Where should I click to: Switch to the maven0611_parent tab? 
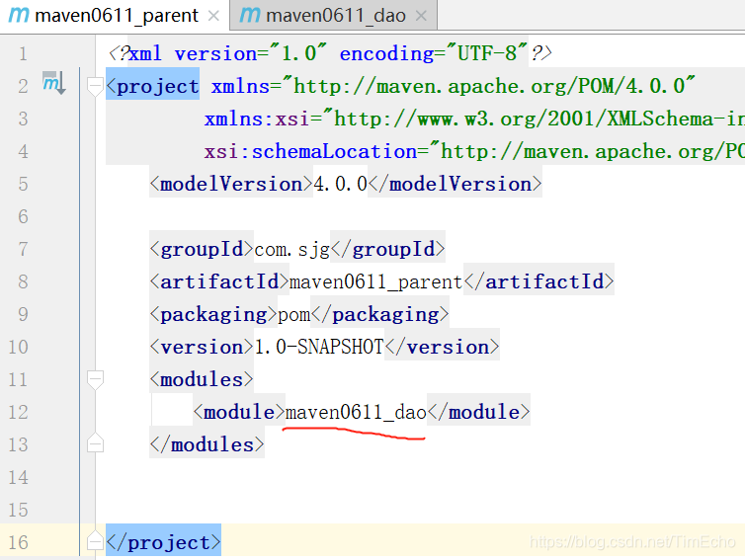pos(114,16)
